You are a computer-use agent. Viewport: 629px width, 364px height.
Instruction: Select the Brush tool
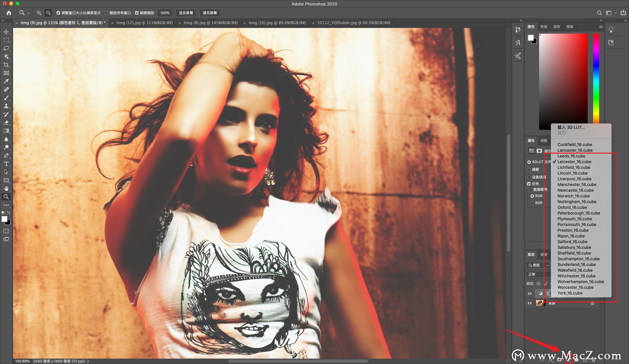[6, 98]
